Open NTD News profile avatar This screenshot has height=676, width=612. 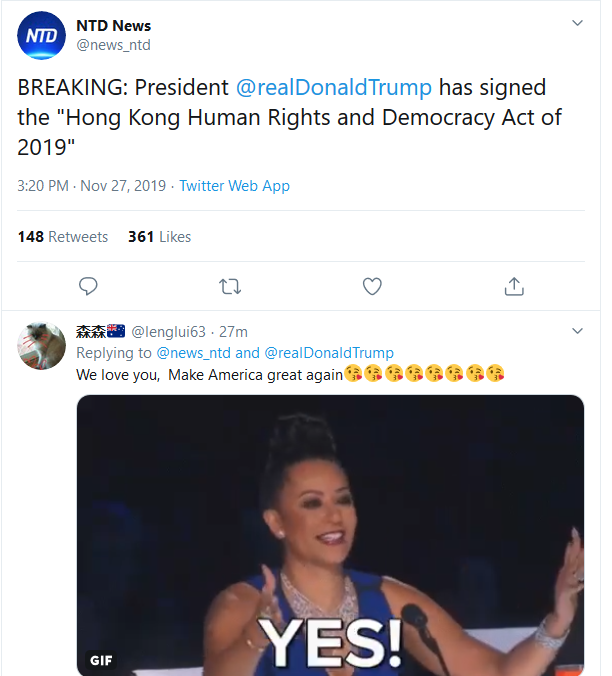pyautogui.click(x=41, y=36)
